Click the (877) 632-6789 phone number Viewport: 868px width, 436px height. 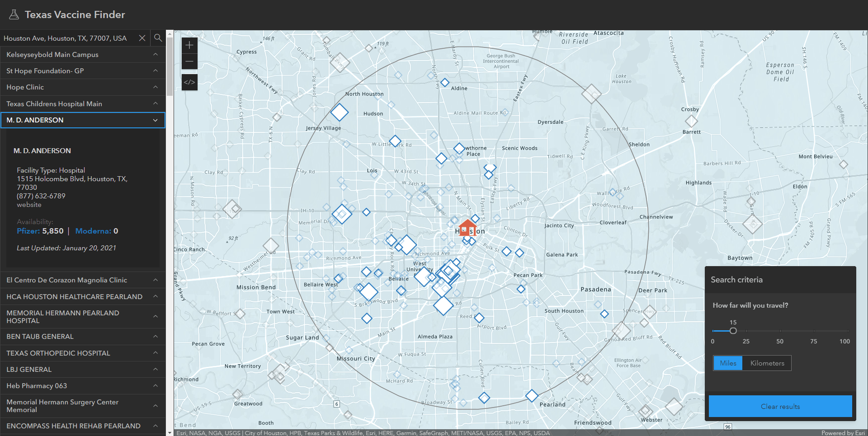[x=41, y=196]
